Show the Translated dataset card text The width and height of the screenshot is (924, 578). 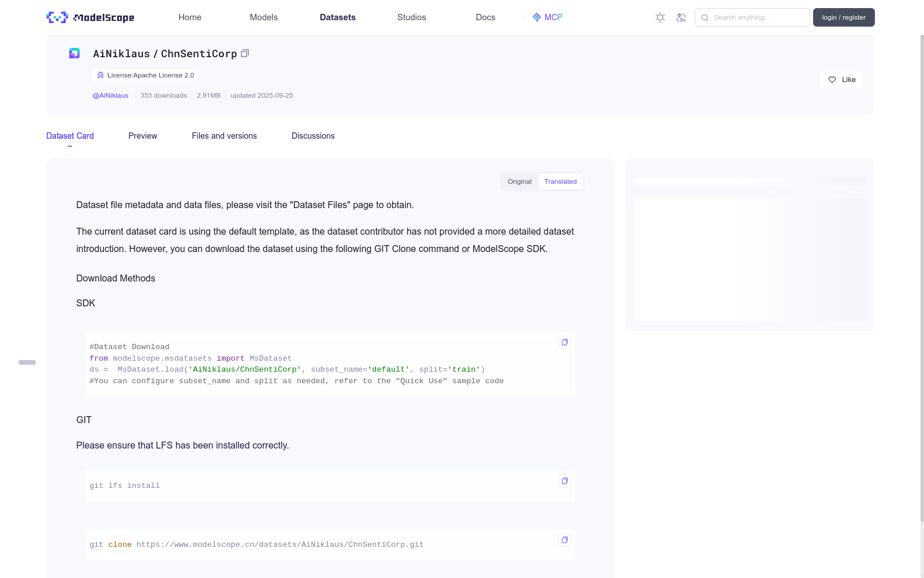point(560,181)
